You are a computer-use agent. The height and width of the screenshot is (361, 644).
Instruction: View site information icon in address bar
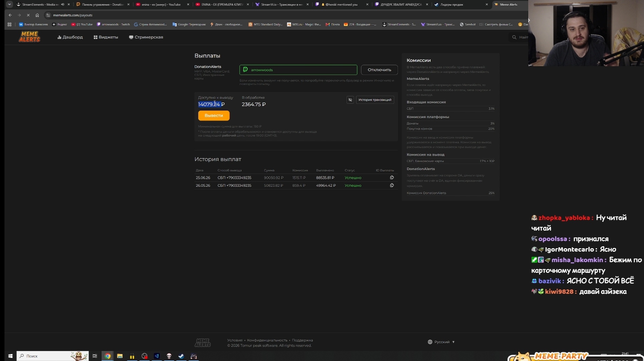(48, 15)
